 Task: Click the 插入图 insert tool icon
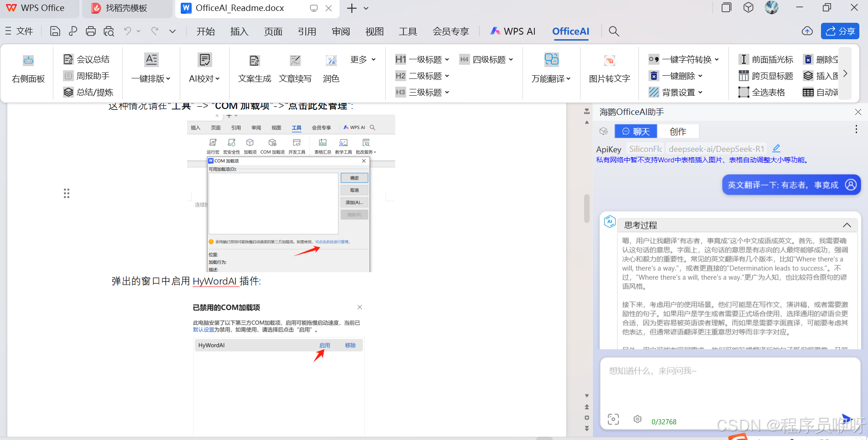coord(808,76)
